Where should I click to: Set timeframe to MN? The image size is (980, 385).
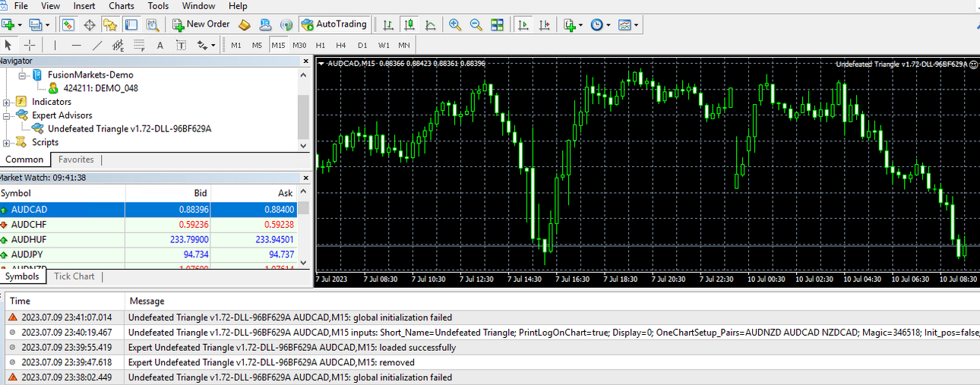coord(404,46)
